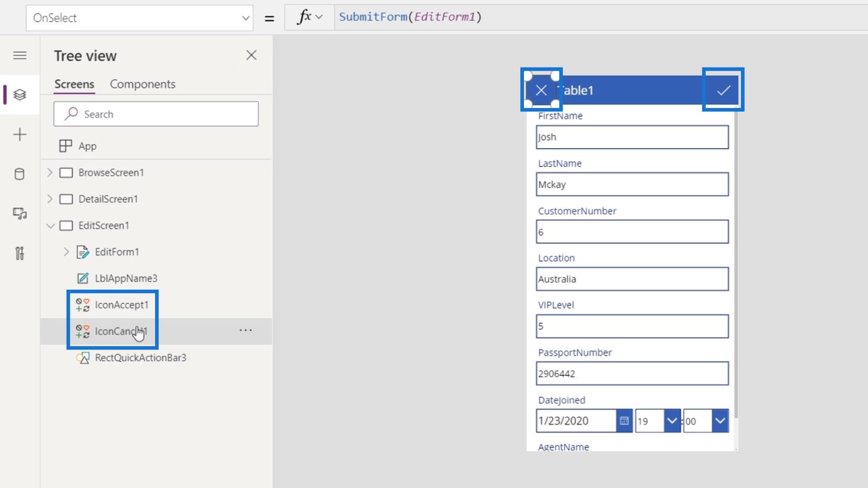Viewport: 868px width, 488px height.
Task: Click the AgentName label
Action: 563,447
